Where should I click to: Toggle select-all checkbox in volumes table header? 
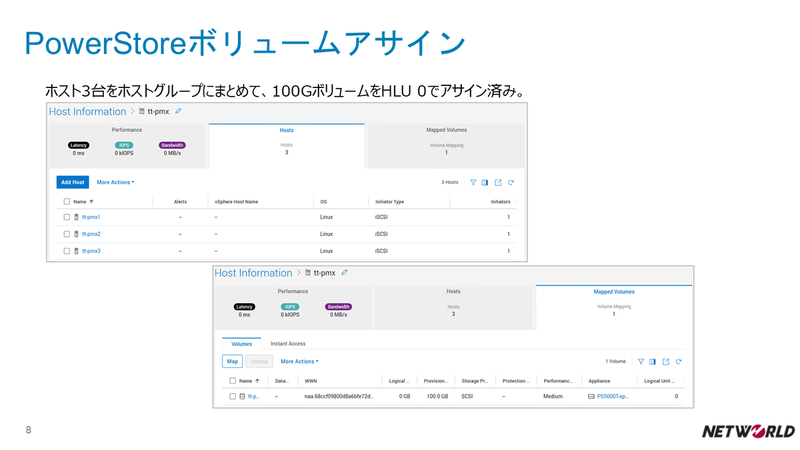(233, 381)
